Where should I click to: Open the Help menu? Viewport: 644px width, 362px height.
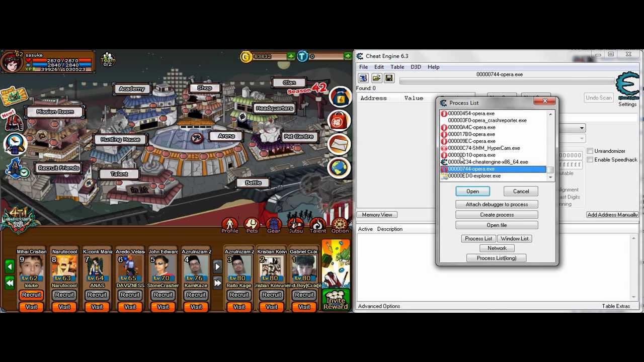click(x=433, y=67)
